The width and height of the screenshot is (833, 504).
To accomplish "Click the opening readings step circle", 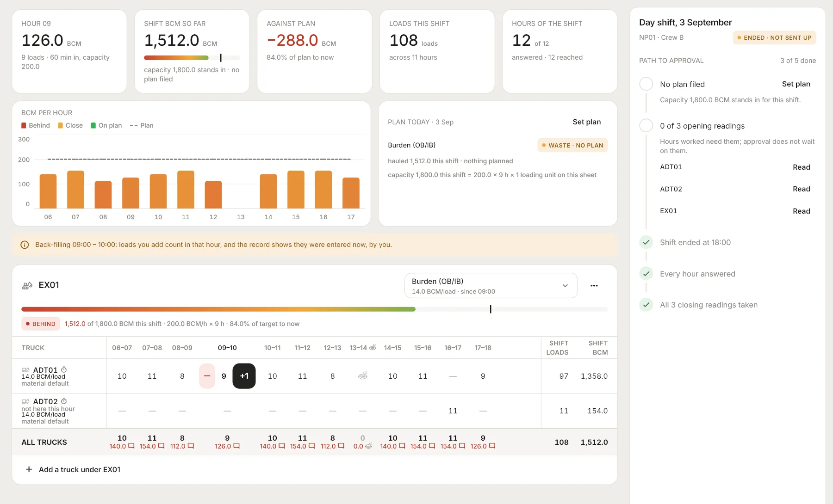I will pos(646,126).
